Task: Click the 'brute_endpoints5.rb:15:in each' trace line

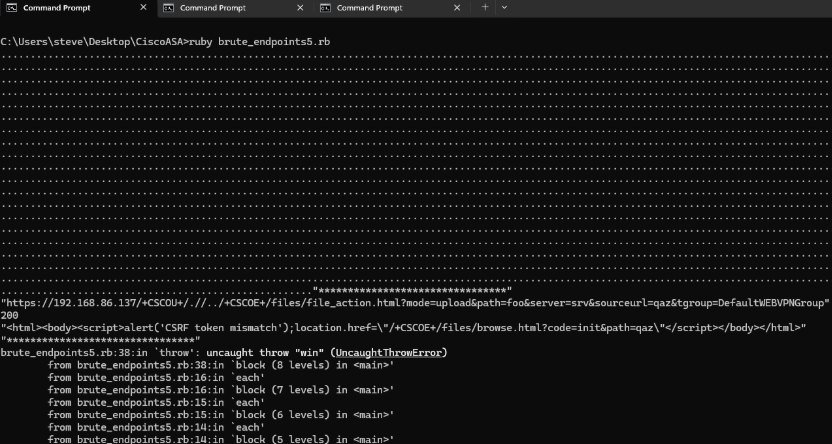Action: tap(157, 403)
